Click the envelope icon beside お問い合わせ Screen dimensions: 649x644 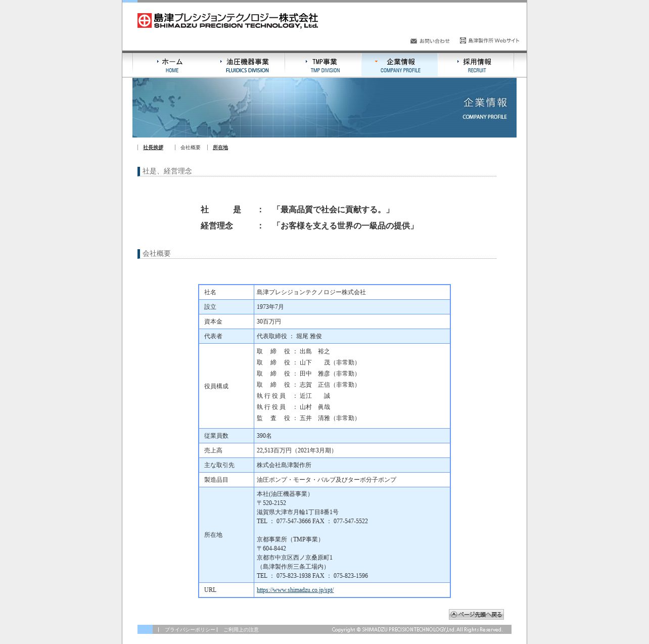click(413, 41)
